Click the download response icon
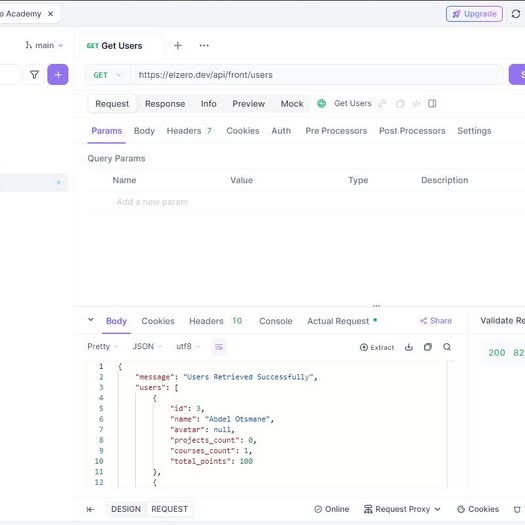The height and width of the screenshot is (525, 525). click(409, 347)
